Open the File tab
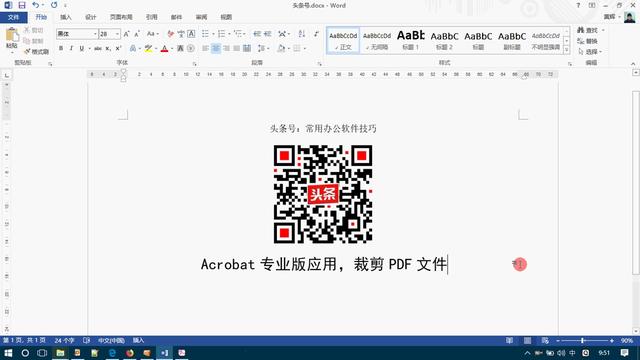The height and width of the screenshot is (360, 640). click(13, 17)
